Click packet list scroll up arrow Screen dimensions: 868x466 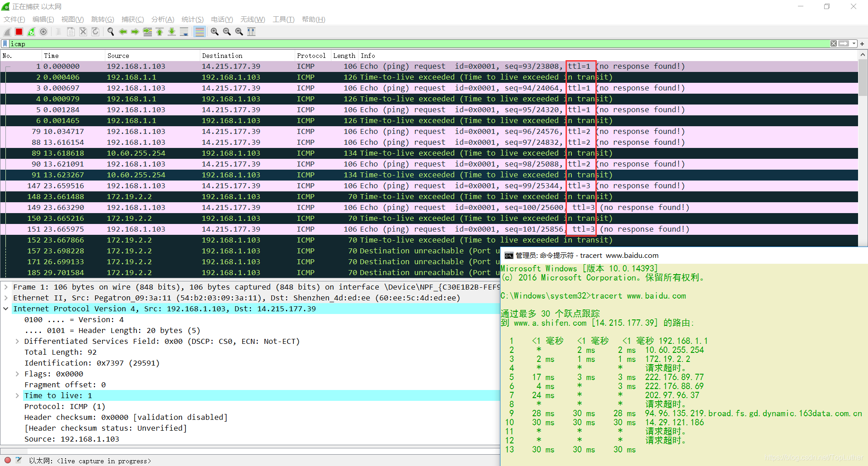click(863, 55)
